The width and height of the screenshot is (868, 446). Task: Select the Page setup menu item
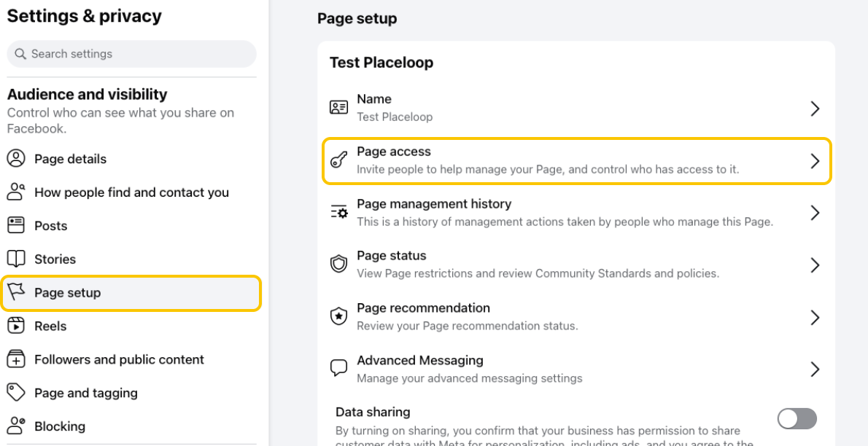[x=131, y=293]
